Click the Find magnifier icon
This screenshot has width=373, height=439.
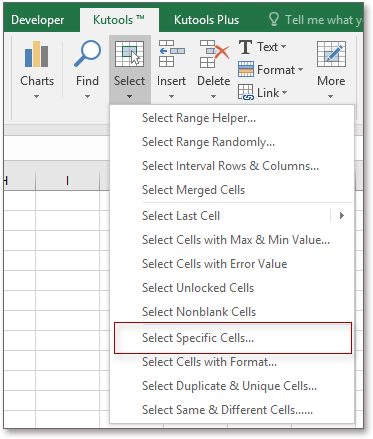coord(87,53)
